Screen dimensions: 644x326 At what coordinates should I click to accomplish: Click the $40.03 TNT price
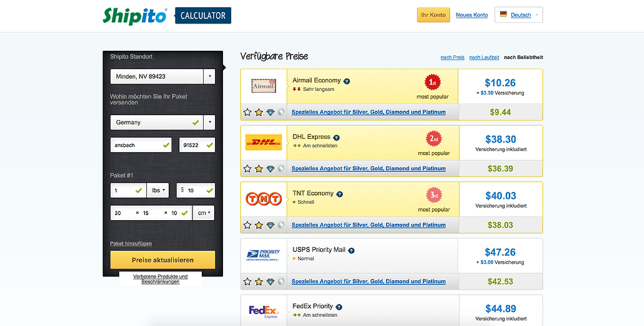(500, 195)
